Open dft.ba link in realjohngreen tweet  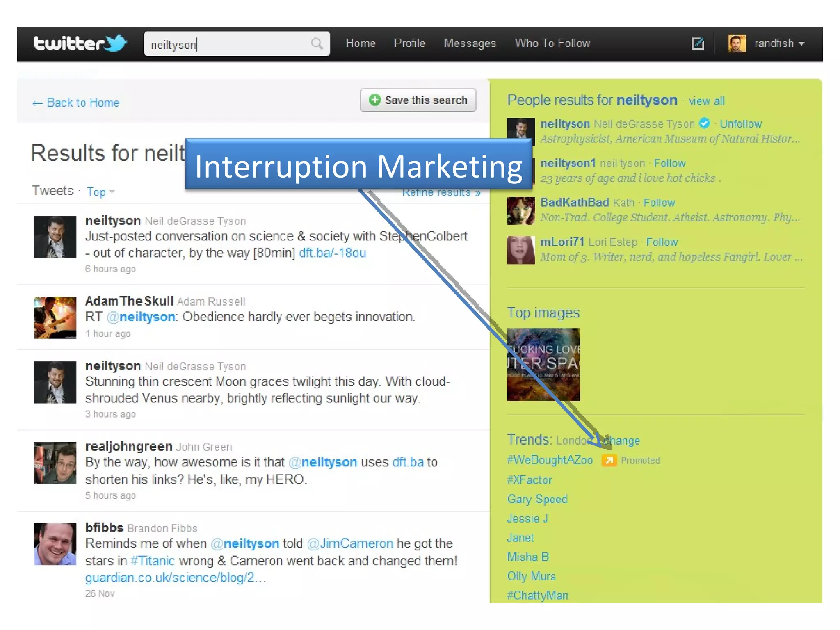click(408, 462)
